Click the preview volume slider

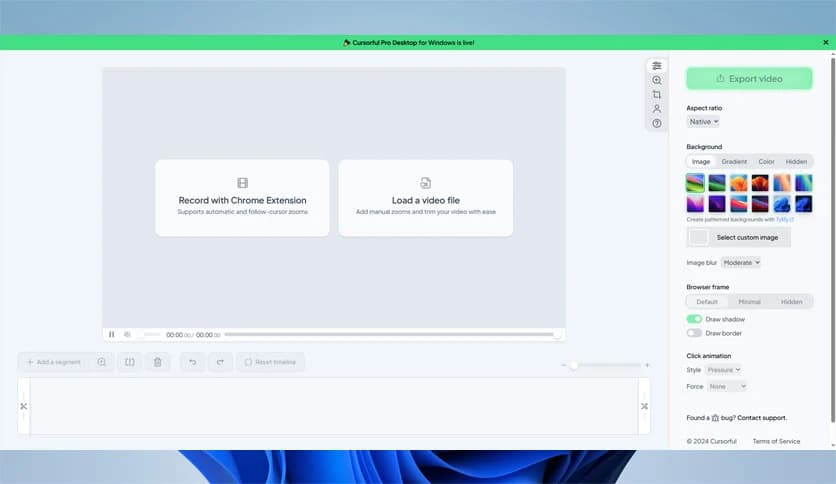click(148, 334)
